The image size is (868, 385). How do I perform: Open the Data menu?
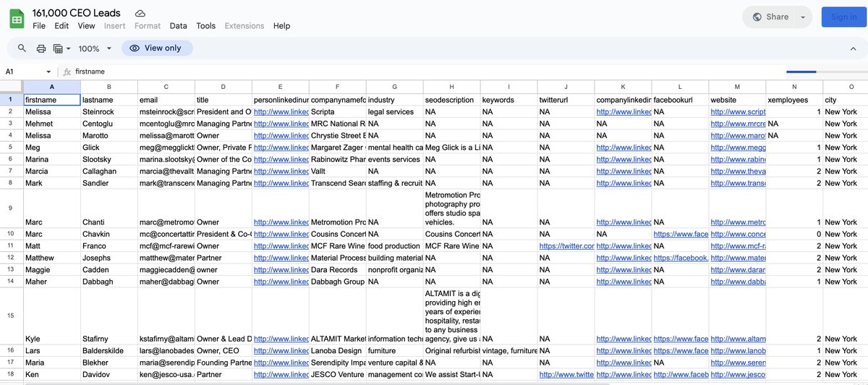tap(179, 25)
